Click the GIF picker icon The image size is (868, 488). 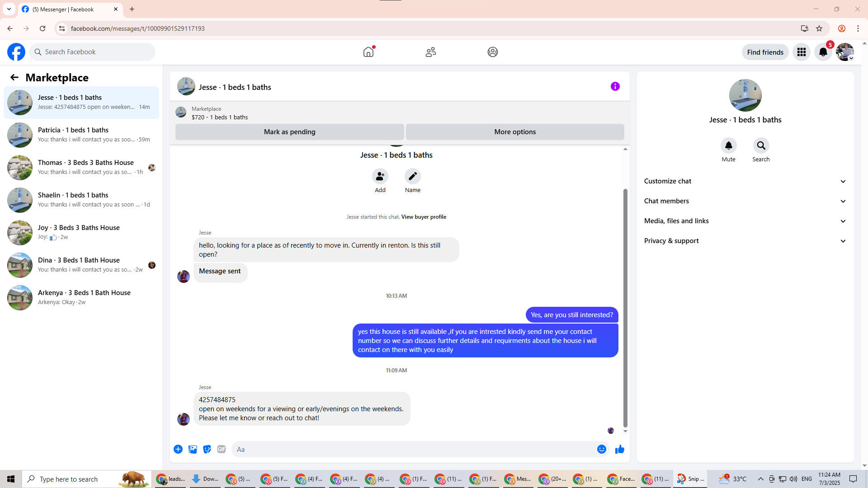pyautogui.click(x=221, y=449)
